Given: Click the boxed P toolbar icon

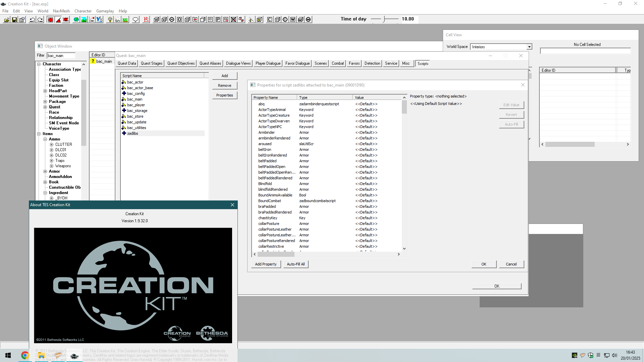Looking at the screenshot, I should (218, 20).
